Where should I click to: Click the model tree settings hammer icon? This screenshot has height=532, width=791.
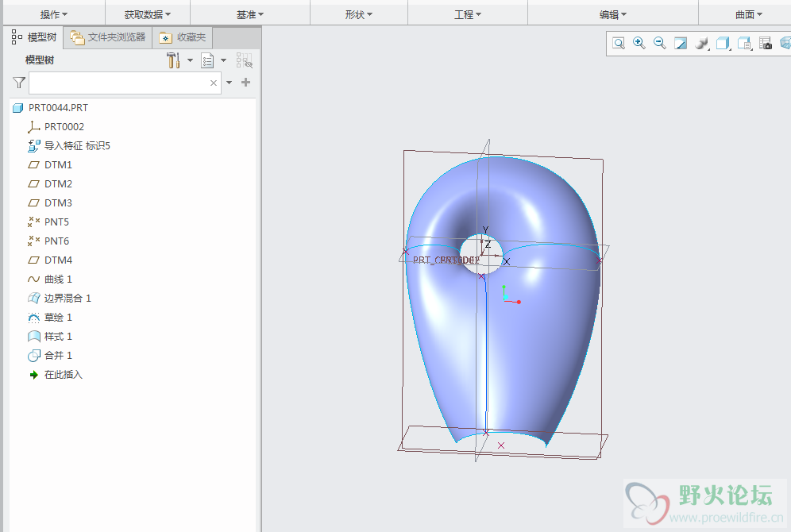tap(173, 60)
